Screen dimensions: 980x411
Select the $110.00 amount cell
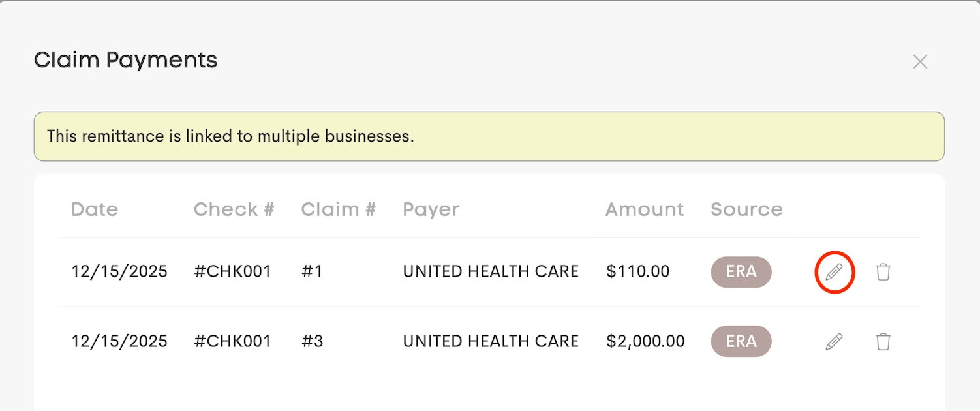click(x=638, y=271)
